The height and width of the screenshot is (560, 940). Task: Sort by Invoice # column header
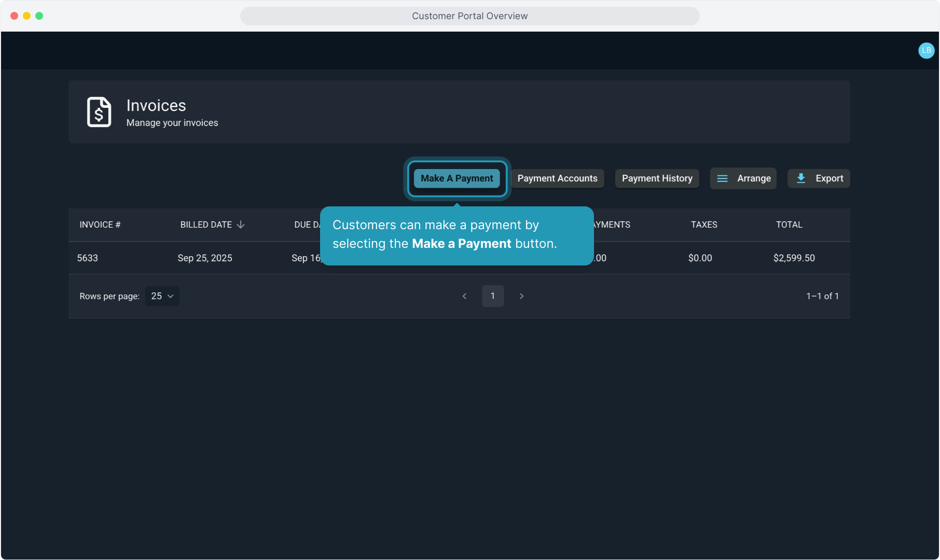[100, 225]
